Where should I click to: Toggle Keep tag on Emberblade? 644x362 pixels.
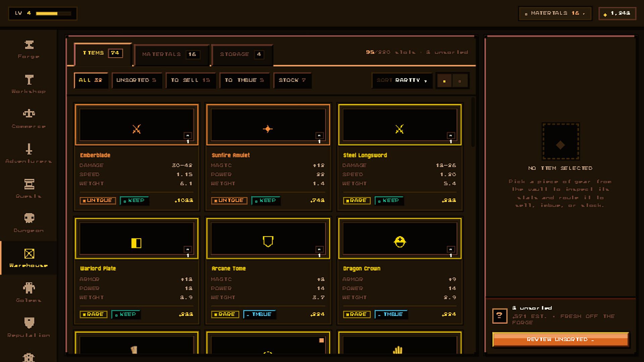click(134, 200)
